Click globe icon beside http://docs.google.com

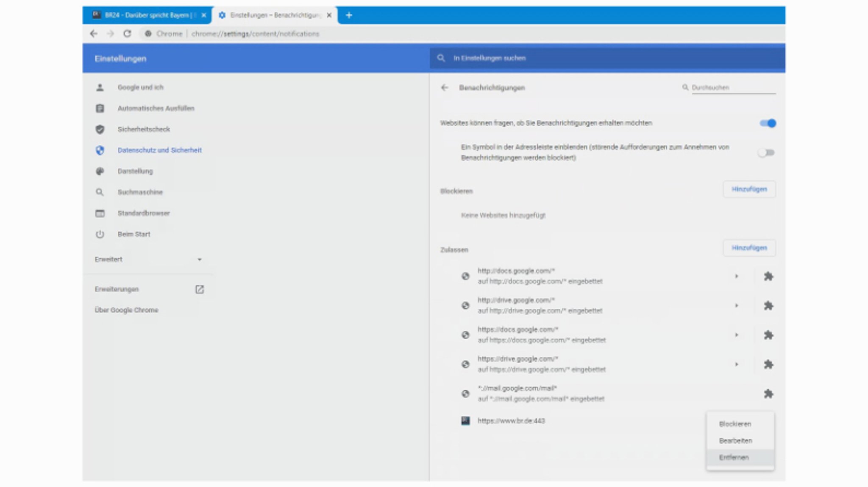(465, 276)
